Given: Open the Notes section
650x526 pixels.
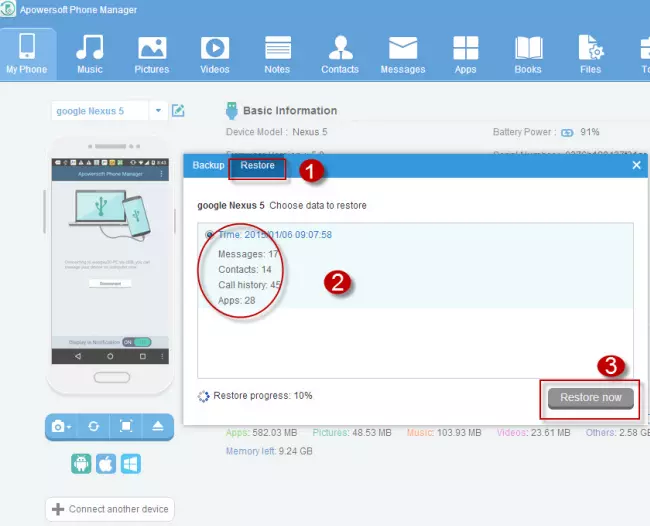Looking at the screenshot, I should [x=277, y=54].
